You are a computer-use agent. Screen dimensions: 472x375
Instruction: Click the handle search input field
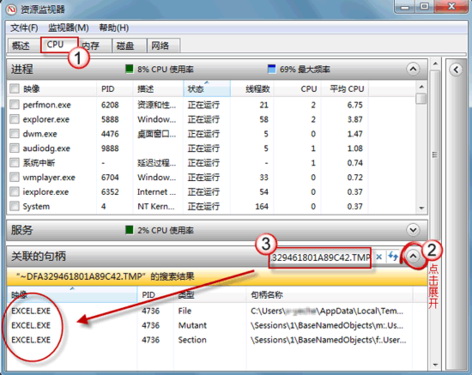click(321, 257)
